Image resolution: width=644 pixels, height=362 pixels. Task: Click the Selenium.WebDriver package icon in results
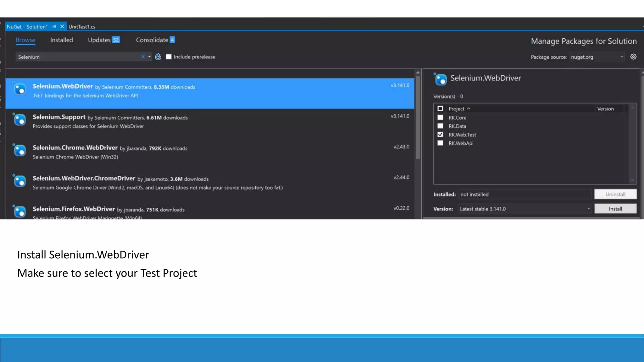[19, 89]
